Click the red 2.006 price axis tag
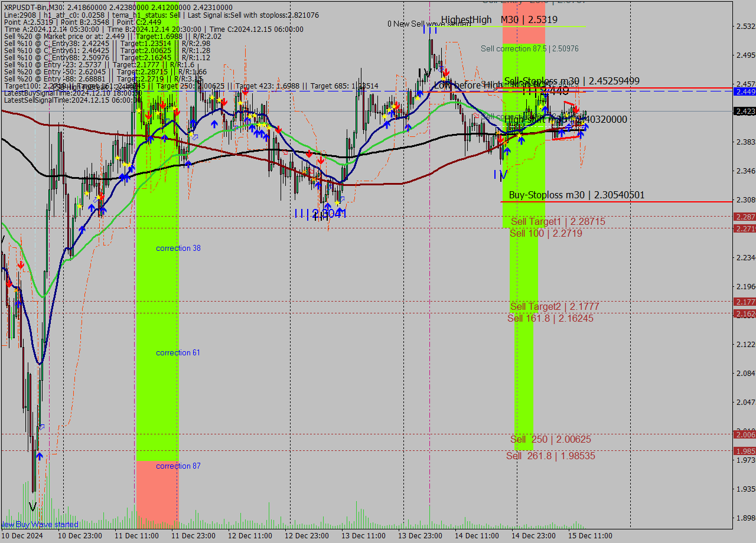Screen dimensions: 756x543 click(744, 434)
